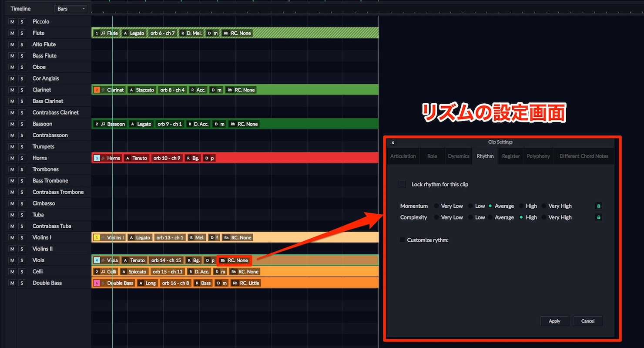The width and height of the screenshot is (644, 348).
Task: Click the yellow Violins I clip number badge
Action: (97, 237)
